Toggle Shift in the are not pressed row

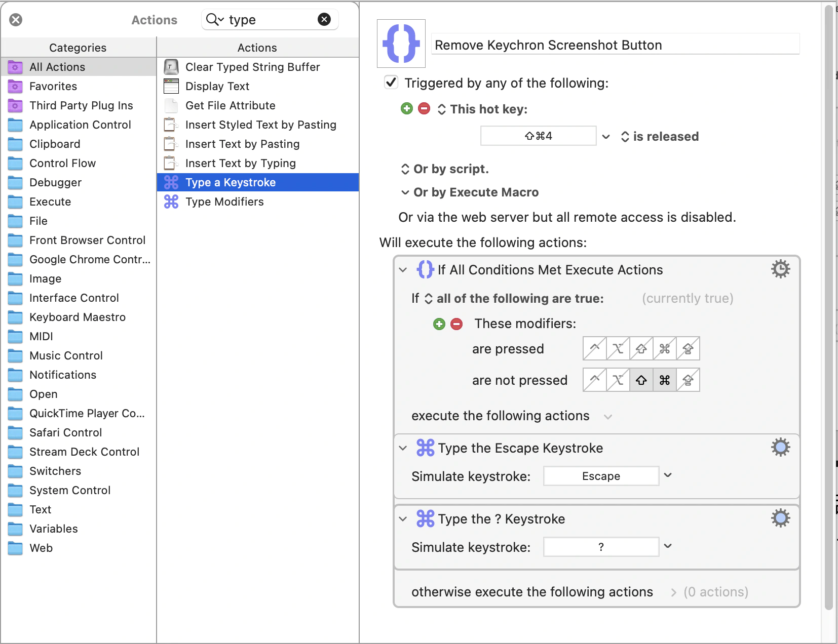tap(641, 380)
